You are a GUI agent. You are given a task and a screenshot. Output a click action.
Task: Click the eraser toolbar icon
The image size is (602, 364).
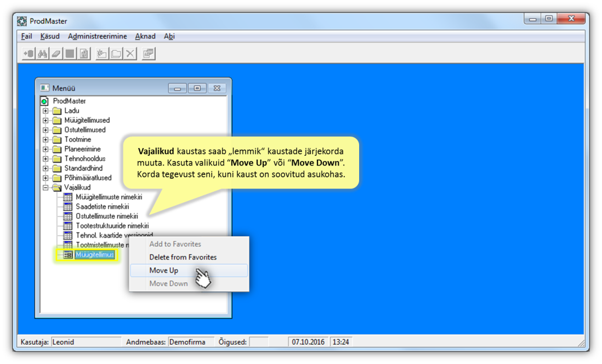point(56,54)
